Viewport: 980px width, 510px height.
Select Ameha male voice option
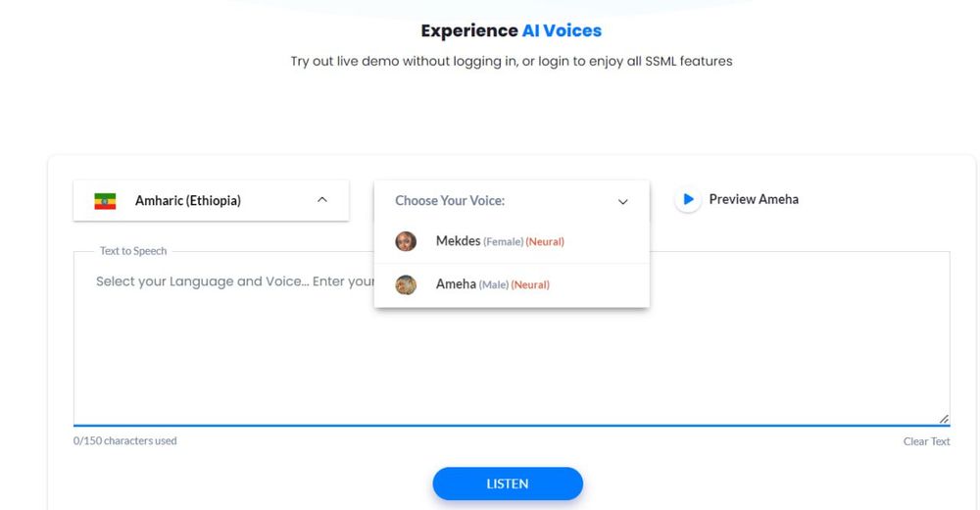(x=456, y=284)
